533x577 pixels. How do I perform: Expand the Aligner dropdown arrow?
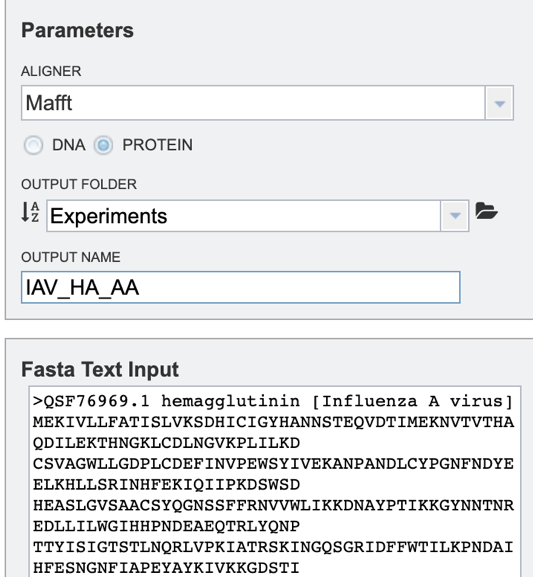coord(500,103)
